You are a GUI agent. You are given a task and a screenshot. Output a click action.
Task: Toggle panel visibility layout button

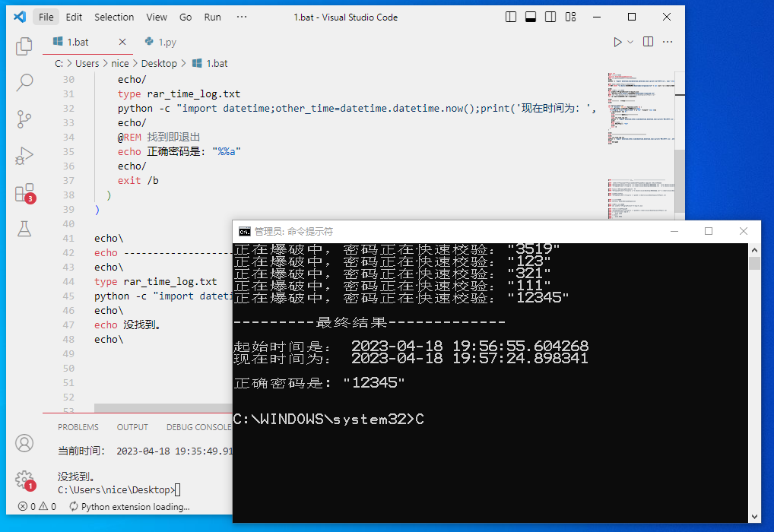[531, 17]
